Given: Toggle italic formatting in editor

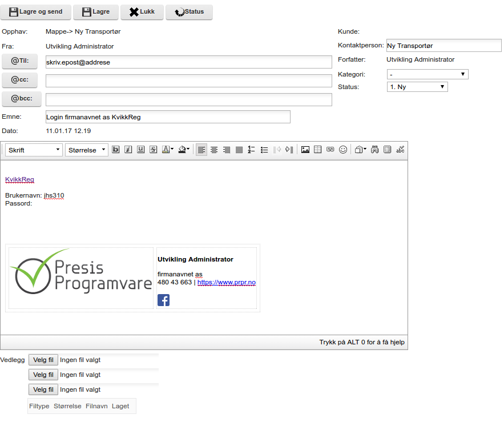Looking at the screenshot, I should tap(128, 150).
